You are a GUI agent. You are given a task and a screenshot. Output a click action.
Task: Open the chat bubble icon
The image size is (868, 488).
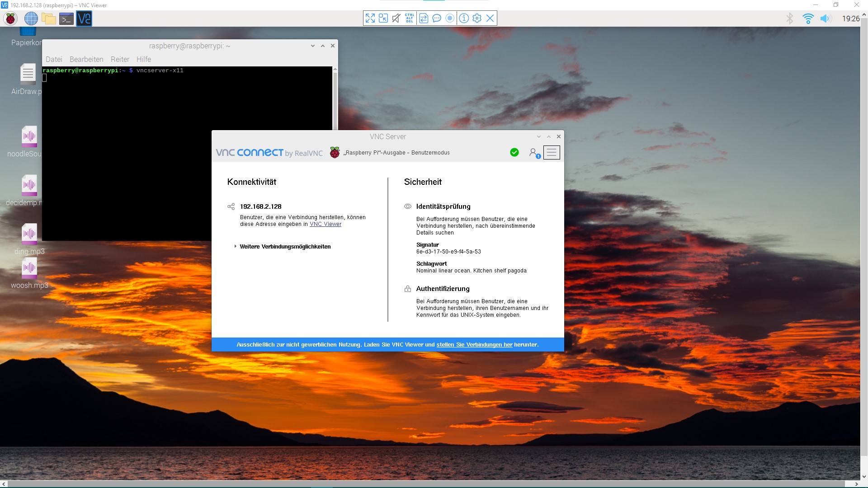437,18
